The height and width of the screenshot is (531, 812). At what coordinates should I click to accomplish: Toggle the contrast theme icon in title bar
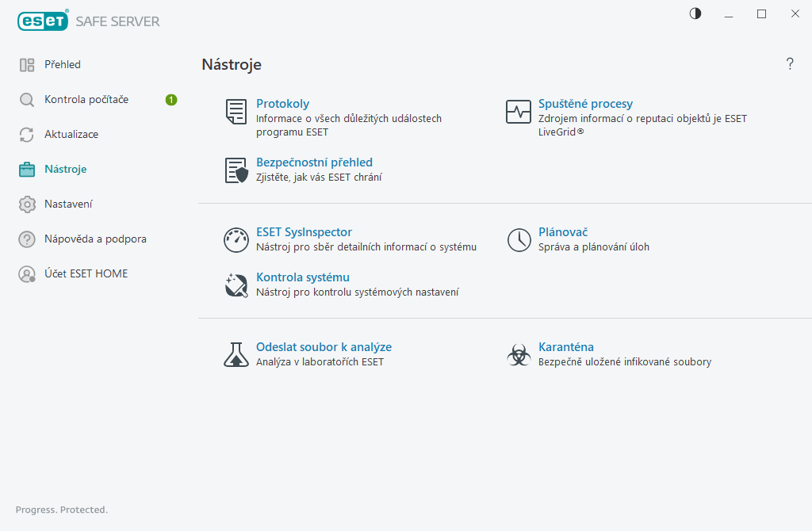tap(695, 13)
